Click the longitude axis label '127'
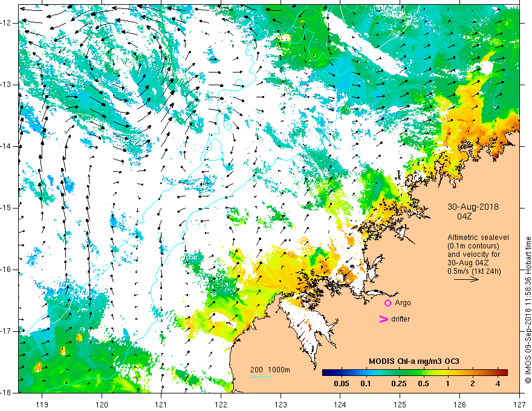The height and width of the screenshot is (411, 532). pos(519,404)
